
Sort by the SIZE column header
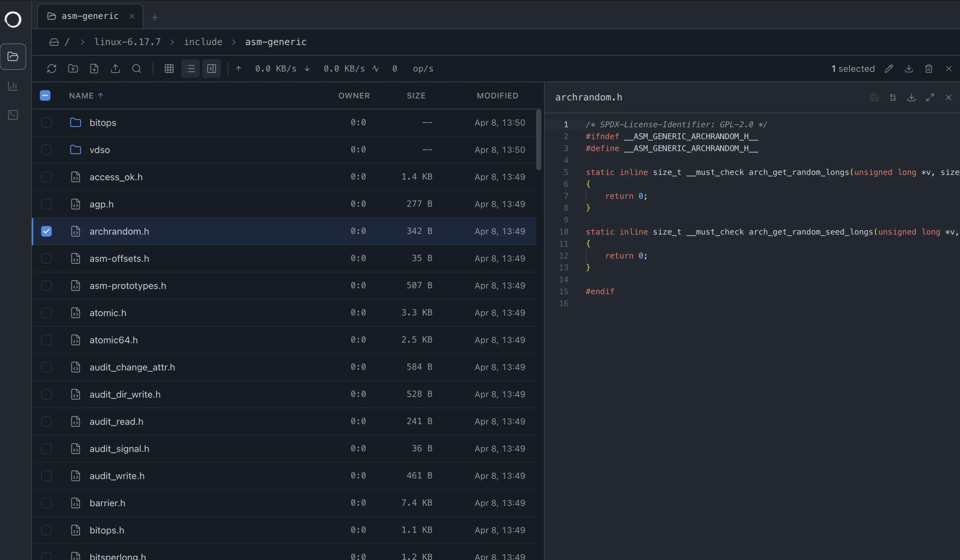(416, 96)
